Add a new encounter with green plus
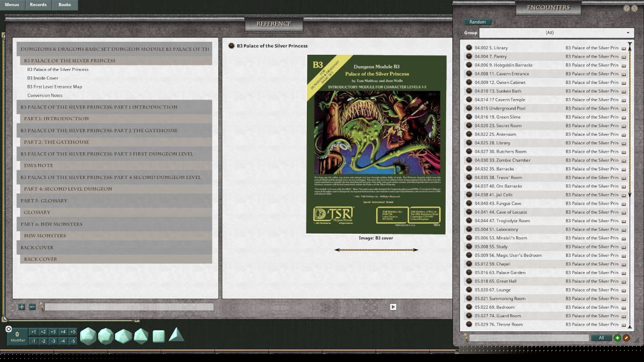The image size is (644, 362). pos(617,338)
